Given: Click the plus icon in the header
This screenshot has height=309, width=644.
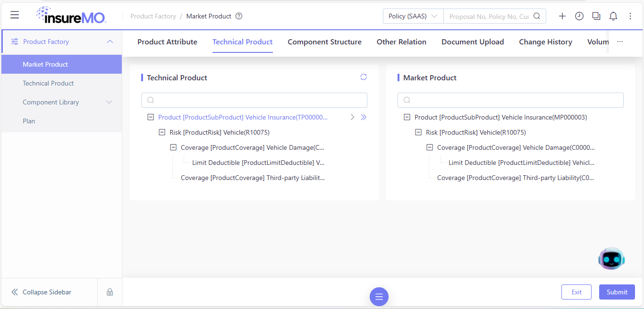Looking at the screenshot, I should 562,16.
